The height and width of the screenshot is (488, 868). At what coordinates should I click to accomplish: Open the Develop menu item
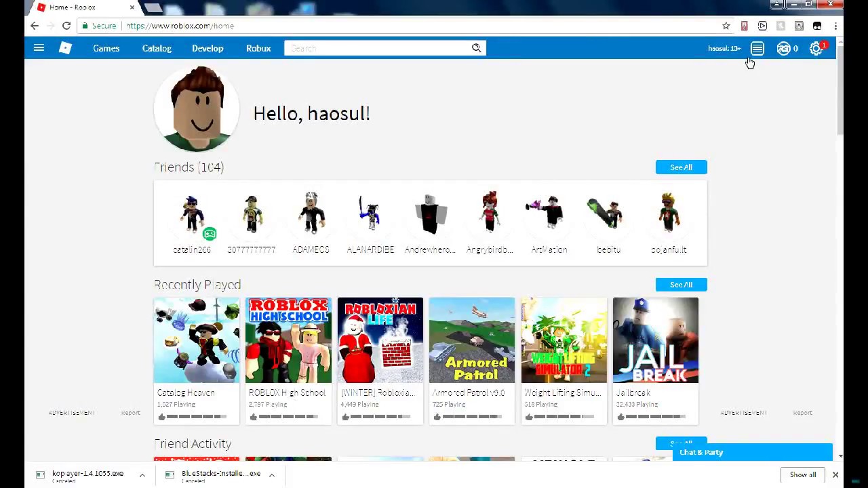(208, 48)
